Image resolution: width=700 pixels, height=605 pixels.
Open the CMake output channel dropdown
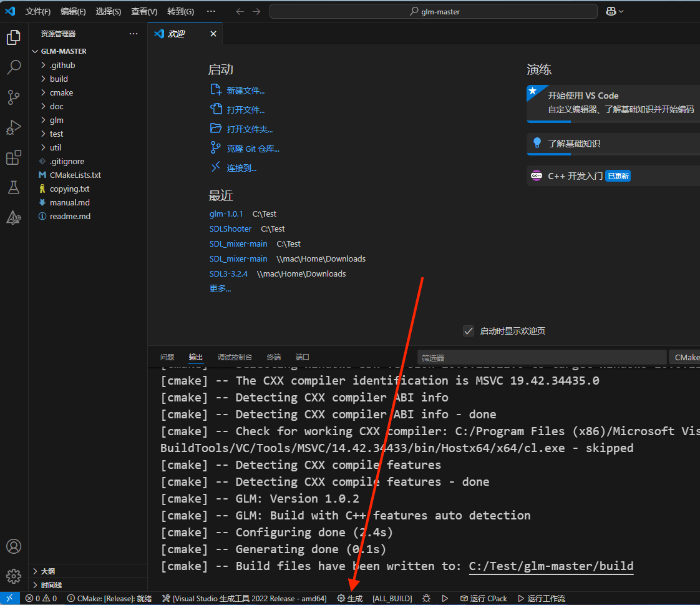click(686, 357)
